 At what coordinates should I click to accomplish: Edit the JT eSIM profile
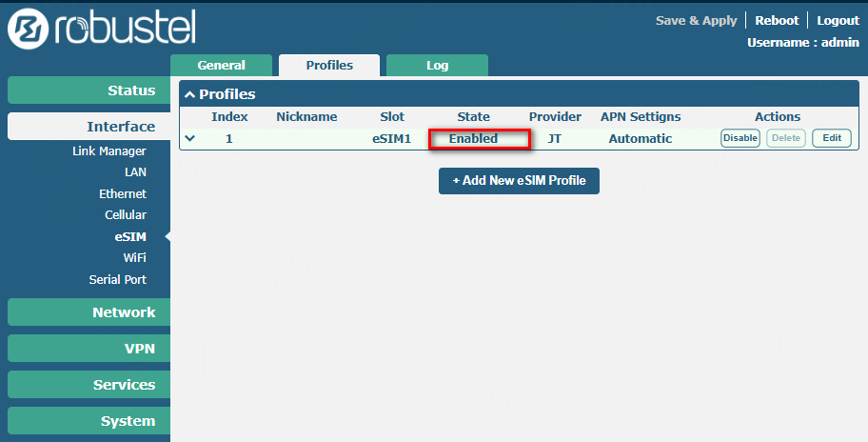pos(831,138)
